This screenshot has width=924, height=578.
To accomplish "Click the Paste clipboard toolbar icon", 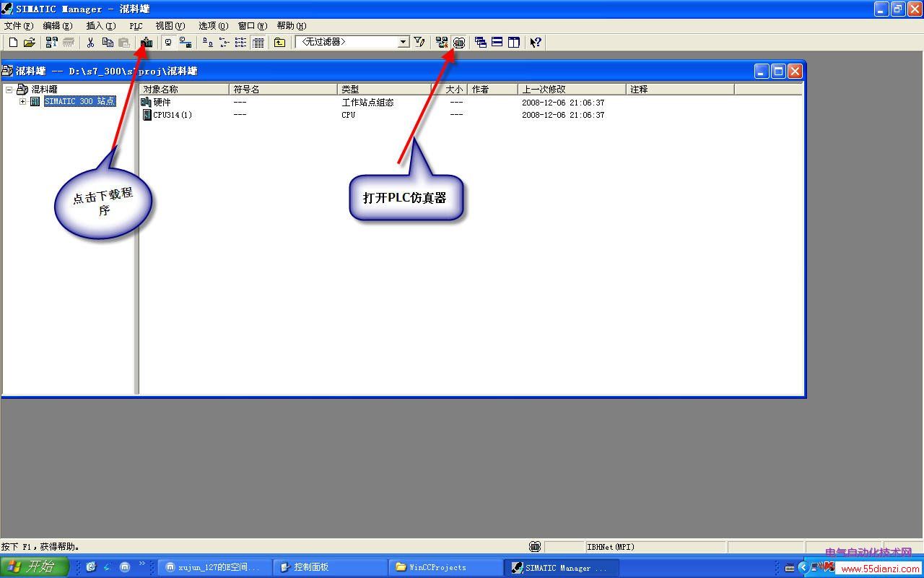I will [x=124, y=43].
